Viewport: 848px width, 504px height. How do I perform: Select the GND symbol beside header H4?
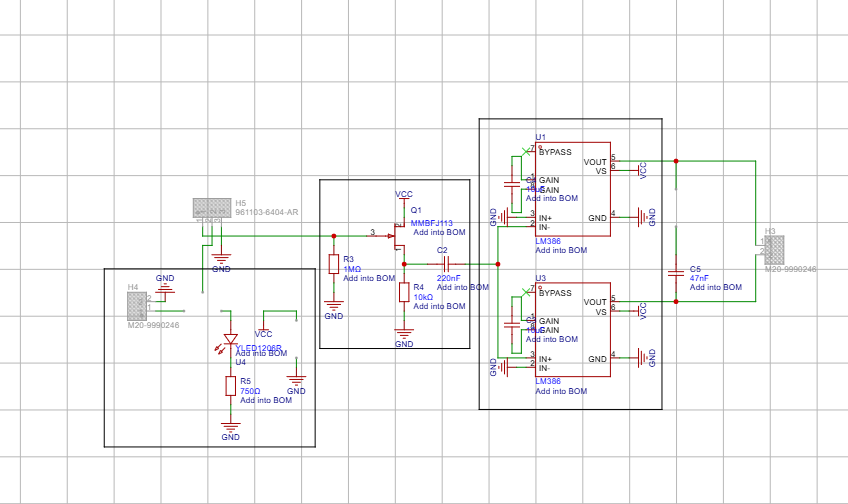pyautogui.click(x=165, y=287)
